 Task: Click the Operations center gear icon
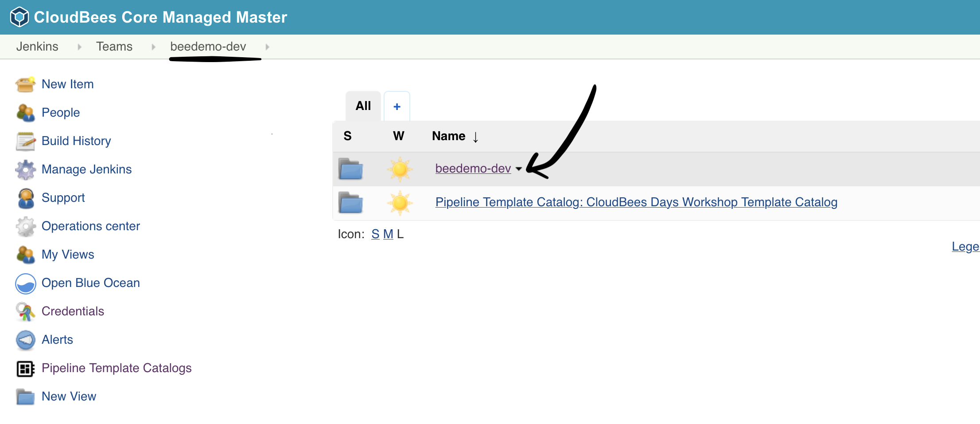pos(25,226)
